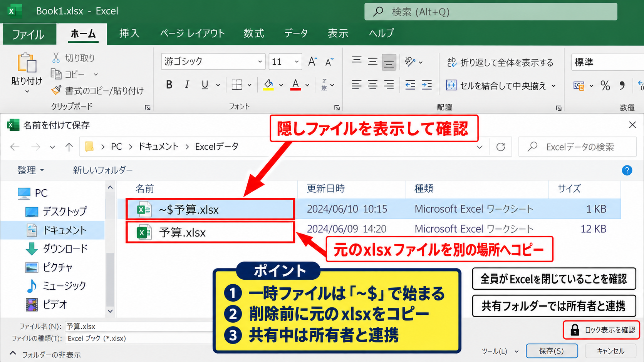Click the 保存(S) save button
644x362 pixels.
552,351
